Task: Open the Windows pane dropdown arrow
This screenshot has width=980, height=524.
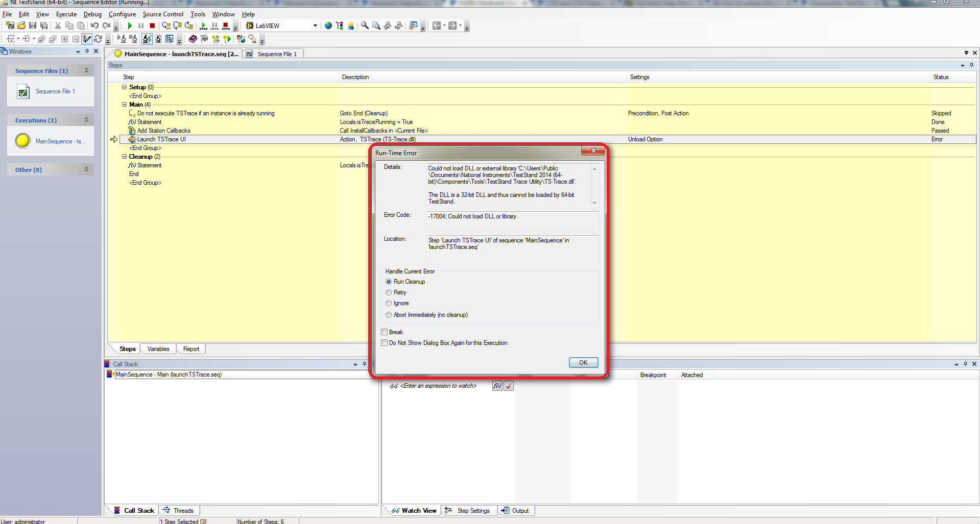Action: tap(78, 52)
